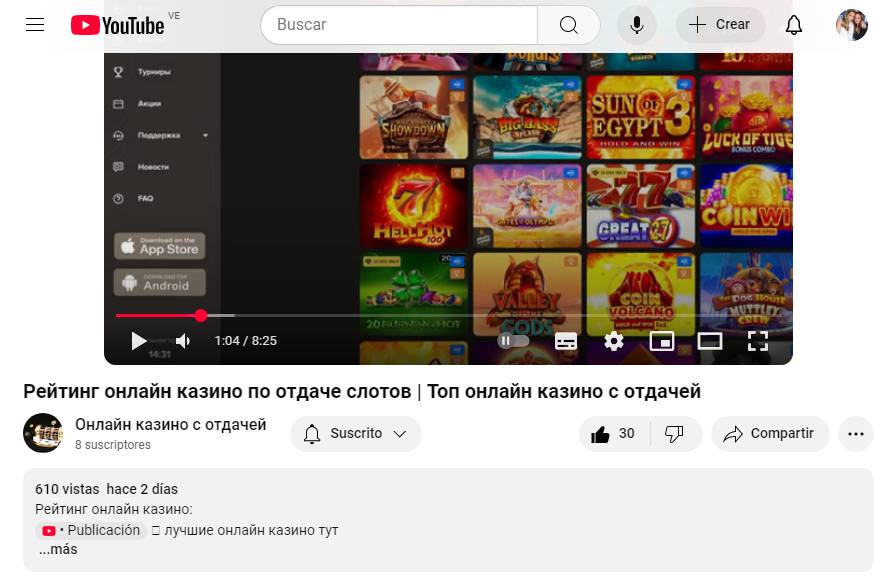Screen dimensions: 890x585
Task: Open the channel name Онлайн казино с отдачей
Action: [170, 424]
